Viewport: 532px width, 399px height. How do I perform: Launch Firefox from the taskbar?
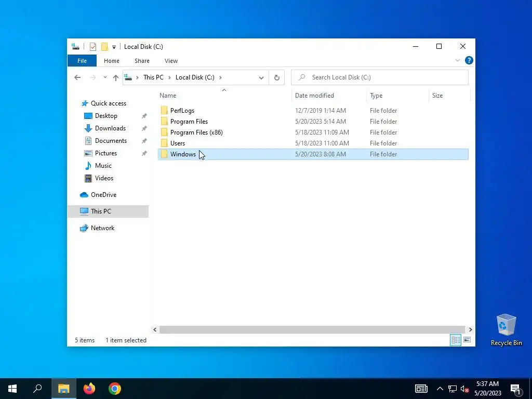(x=89, y=389)
